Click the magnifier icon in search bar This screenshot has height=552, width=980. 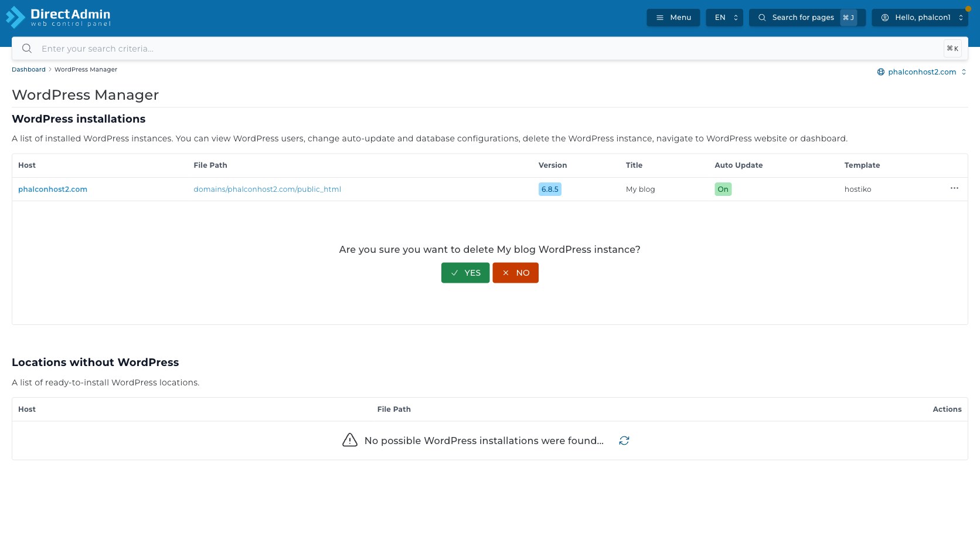27,49
